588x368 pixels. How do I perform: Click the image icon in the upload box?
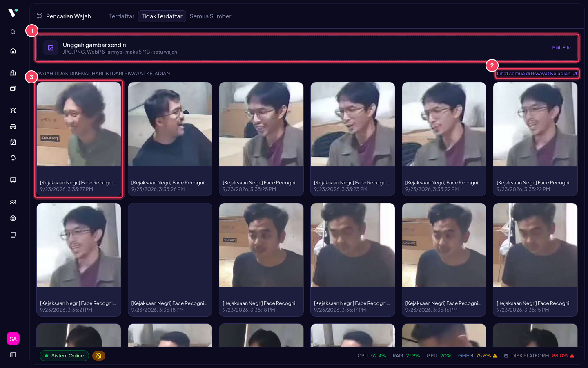(51, 48)
